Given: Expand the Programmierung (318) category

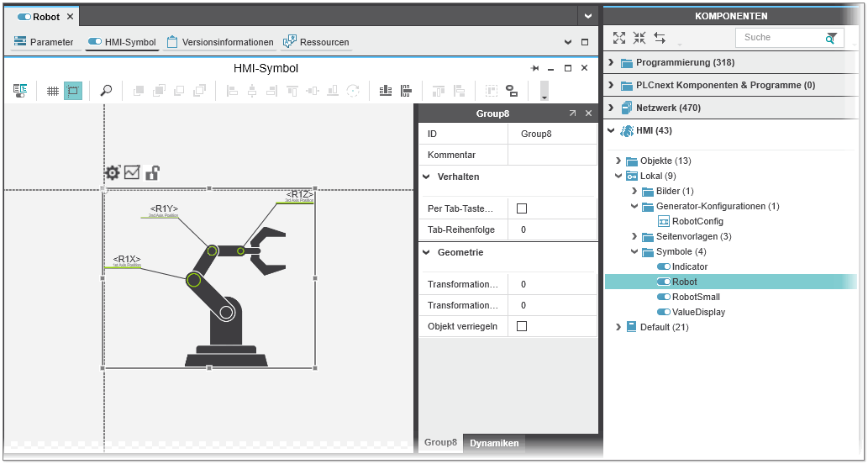Looking at the screenshot, I should coord(612,63).
